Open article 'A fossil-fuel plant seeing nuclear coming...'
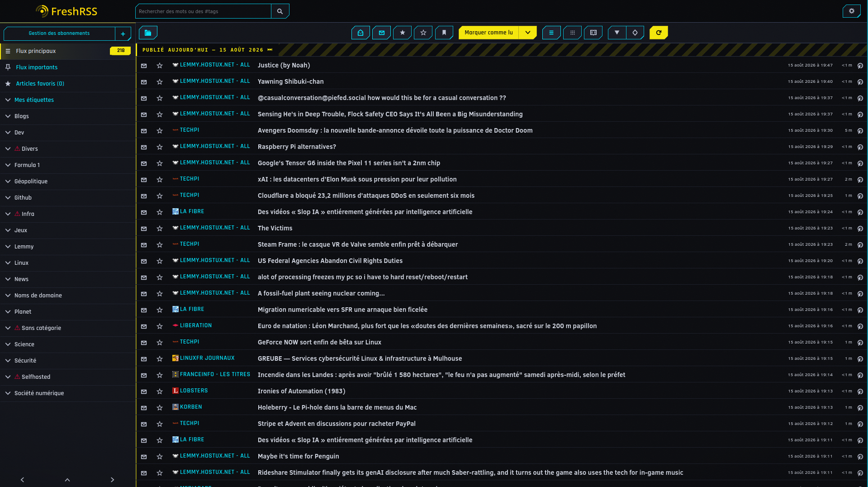 click(321, 294)
